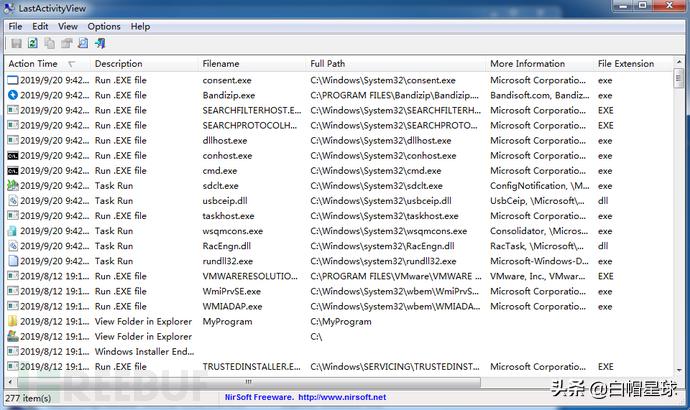Click the Microsoft-Windows-D information cell
690x410 pixels.
pyautogui.click(x=539, y=261)
